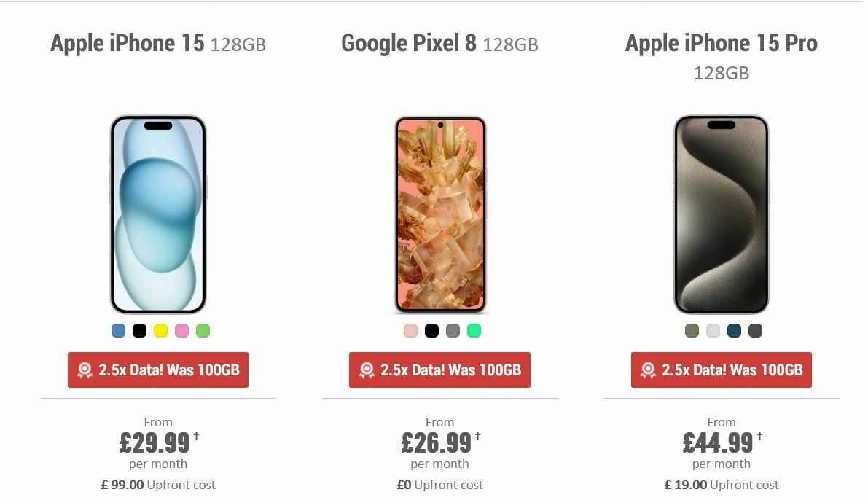Select the mint green swatch for Google Pixel 8

pos(473,330)
